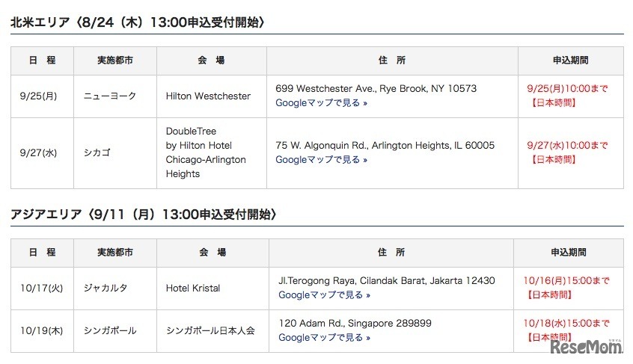The width and height of the screenshot is (633, 364).
Task: Open Google Maps link for Hilton Westchester address
Action: click(321, 103)
